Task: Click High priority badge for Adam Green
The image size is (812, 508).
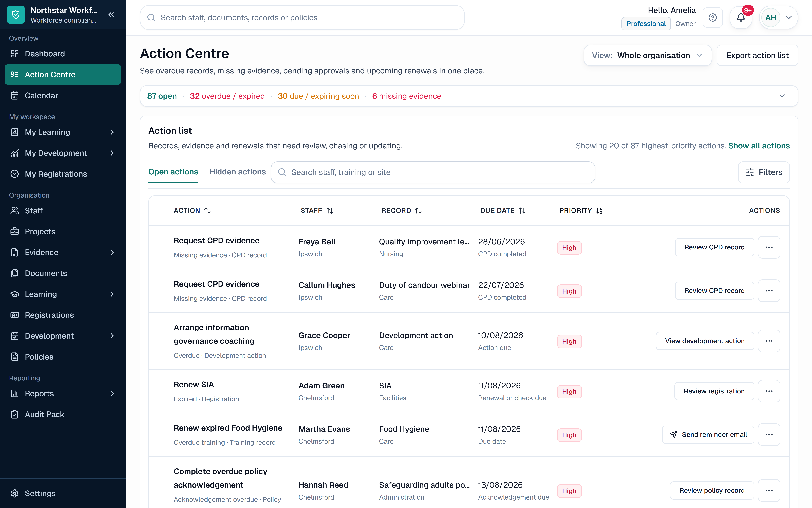Action: (x=569, y=392)
